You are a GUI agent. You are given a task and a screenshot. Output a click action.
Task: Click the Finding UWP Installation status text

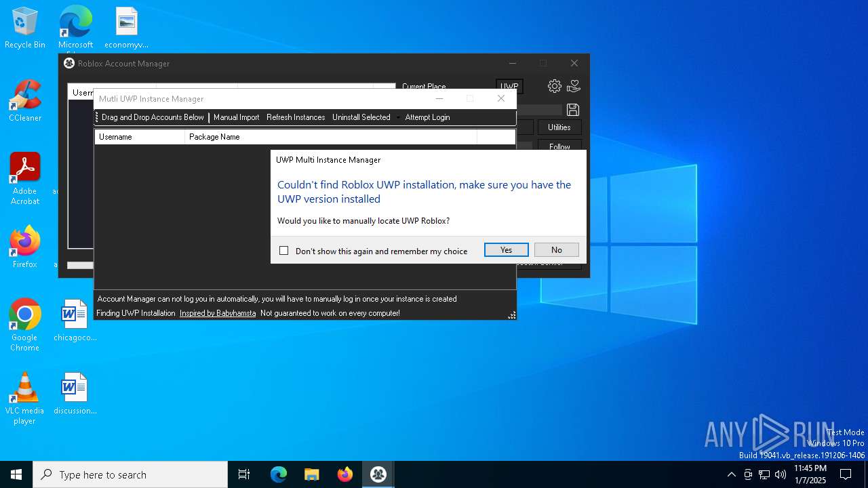(136, 313)
